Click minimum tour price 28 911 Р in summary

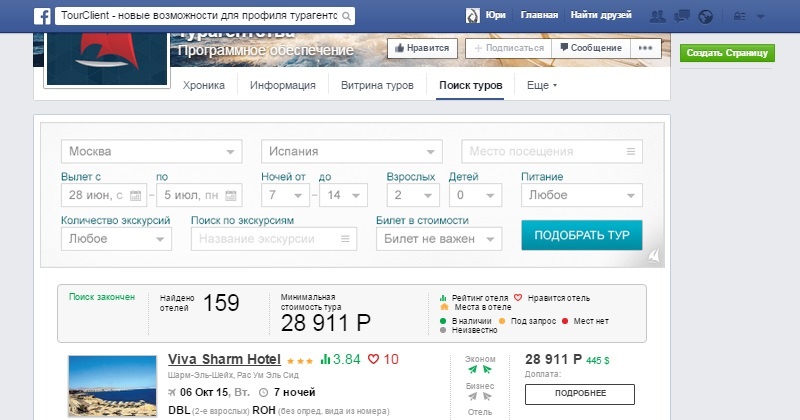pos(326,323)
